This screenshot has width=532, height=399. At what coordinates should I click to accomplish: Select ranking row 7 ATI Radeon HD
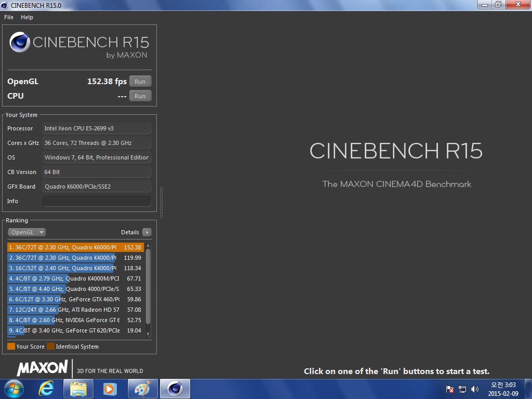point(75,310)
